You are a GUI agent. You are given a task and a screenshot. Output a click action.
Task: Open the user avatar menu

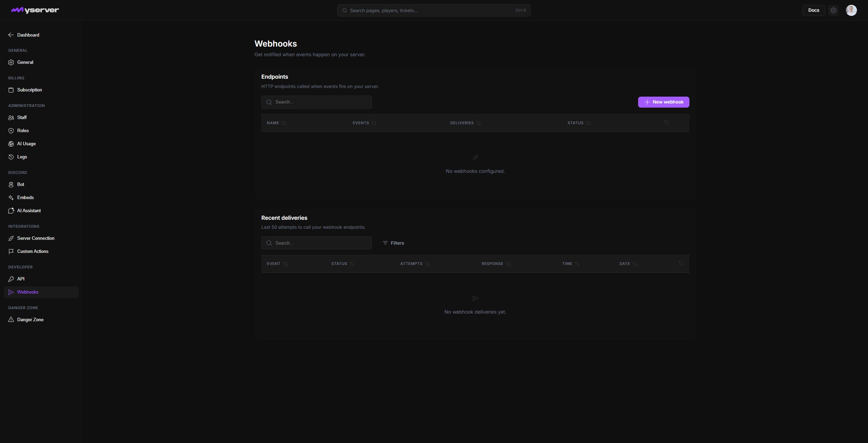click(851, 10)
